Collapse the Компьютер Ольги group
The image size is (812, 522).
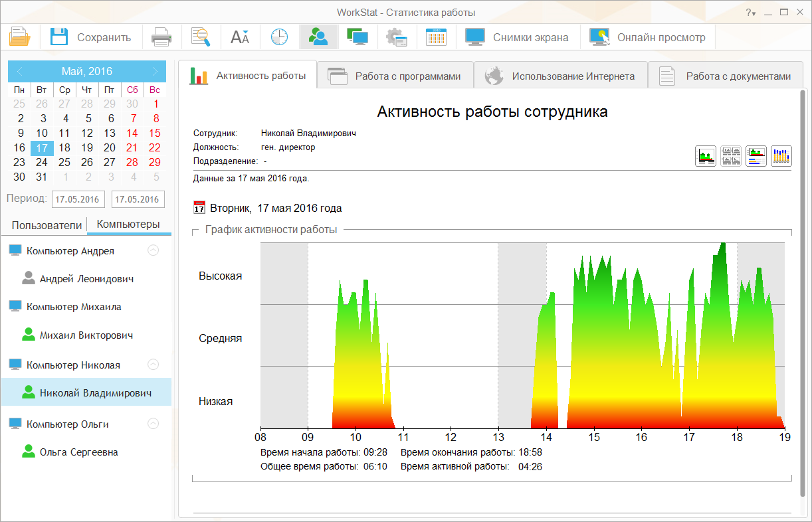coord(153,424)
